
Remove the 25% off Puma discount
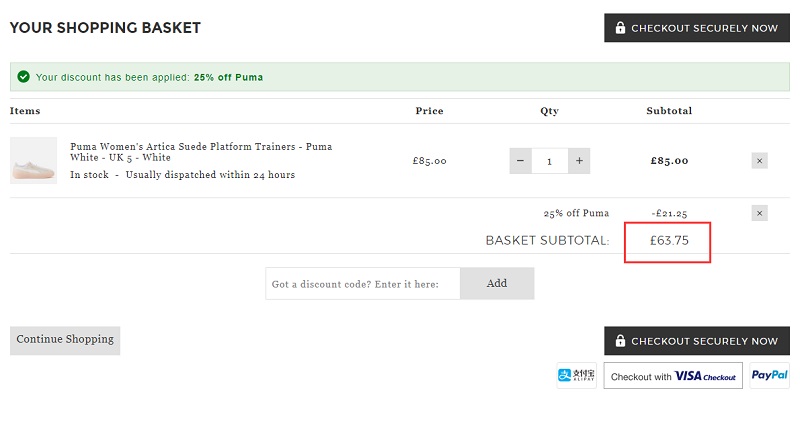(x=759, y=213)
